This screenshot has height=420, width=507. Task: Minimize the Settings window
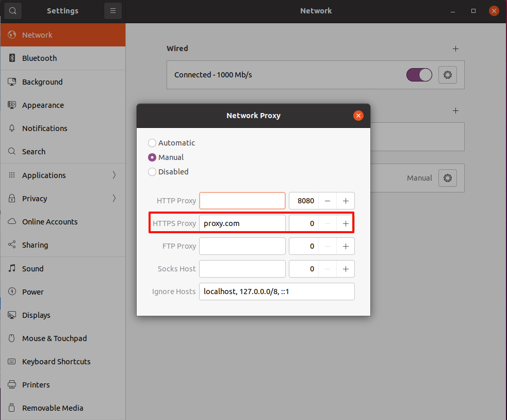tap(453, 11)
